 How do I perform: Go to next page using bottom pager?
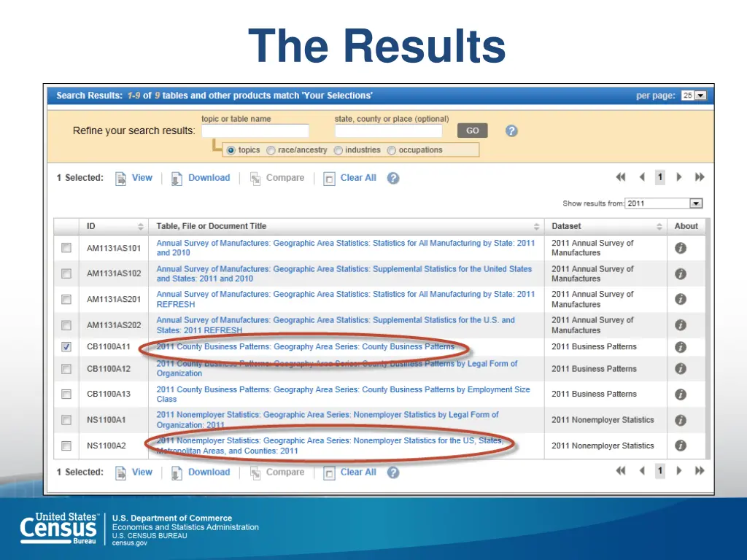coord(679,471)
